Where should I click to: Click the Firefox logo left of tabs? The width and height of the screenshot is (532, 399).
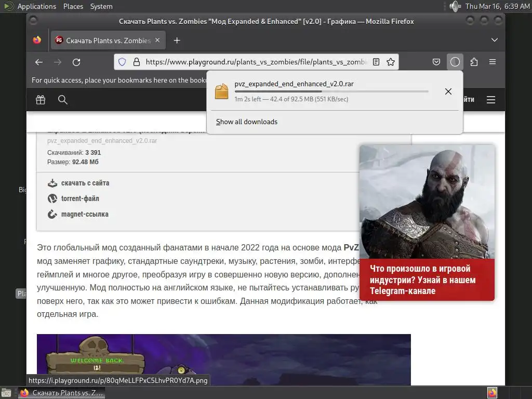click(x=37, y=40)
